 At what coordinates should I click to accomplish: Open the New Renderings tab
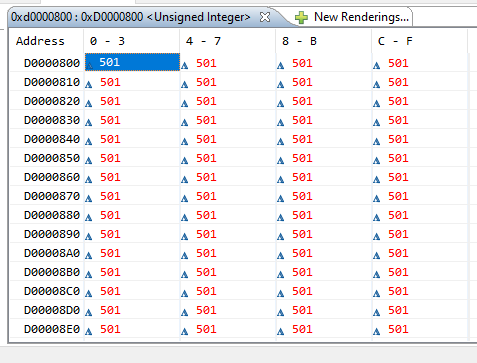click(361, 17)
